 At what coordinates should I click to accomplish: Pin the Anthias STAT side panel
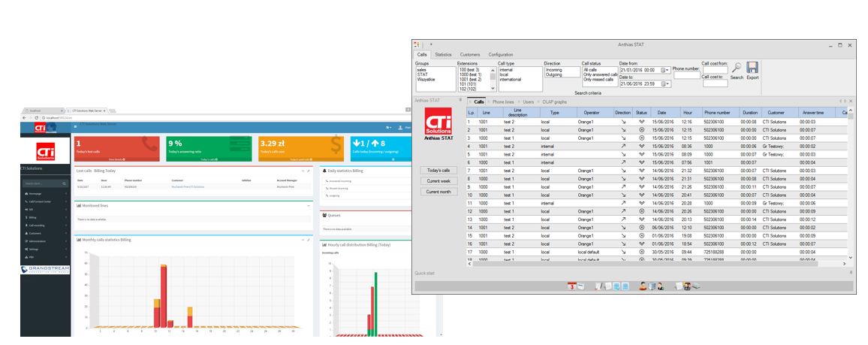[460, 101]
